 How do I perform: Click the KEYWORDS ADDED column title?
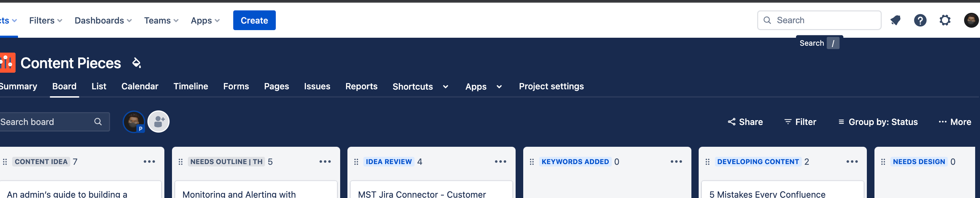[x=575, y=162]
